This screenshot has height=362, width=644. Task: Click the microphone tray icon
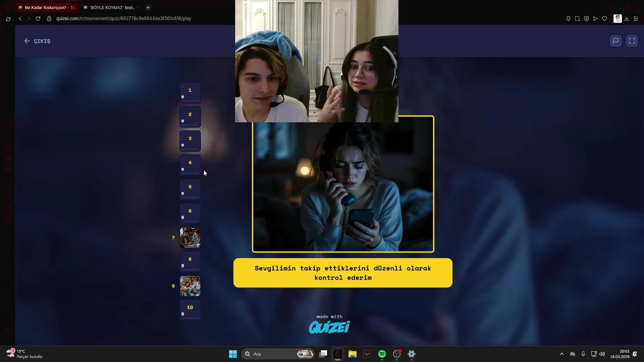(x=583, y=354)
